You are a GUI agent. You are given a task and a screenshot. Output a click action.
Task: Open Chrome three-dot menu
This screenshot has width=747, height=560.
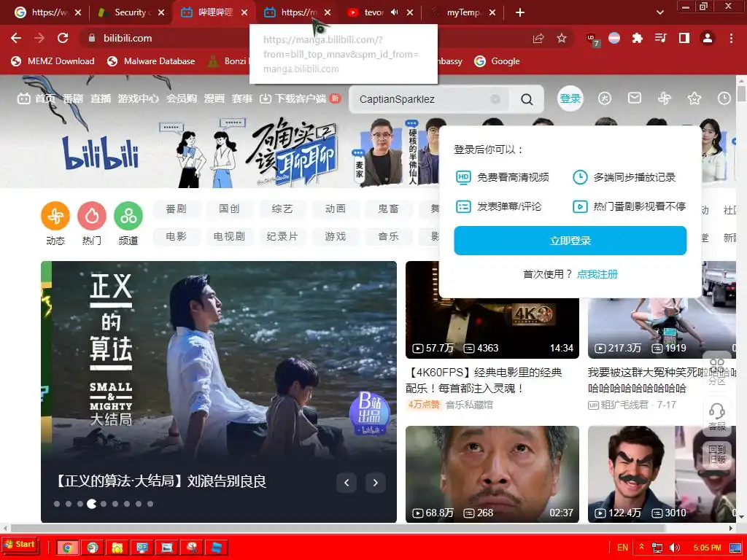point(731,38)
